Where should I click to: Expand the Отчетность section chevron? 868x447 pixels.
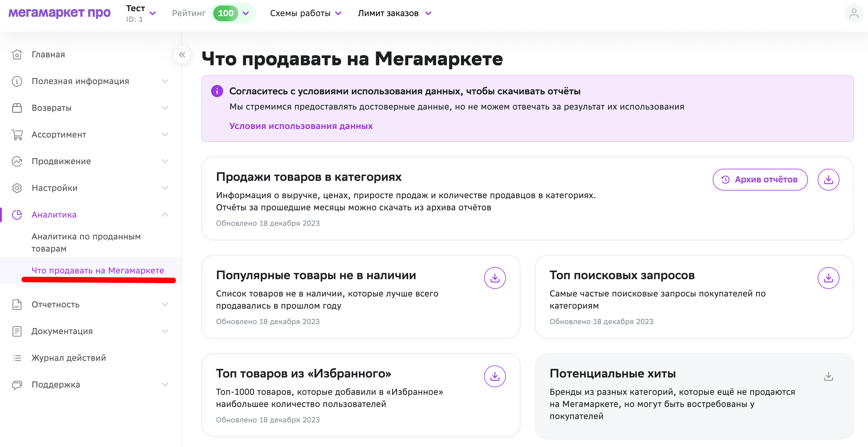pos(165,304)
